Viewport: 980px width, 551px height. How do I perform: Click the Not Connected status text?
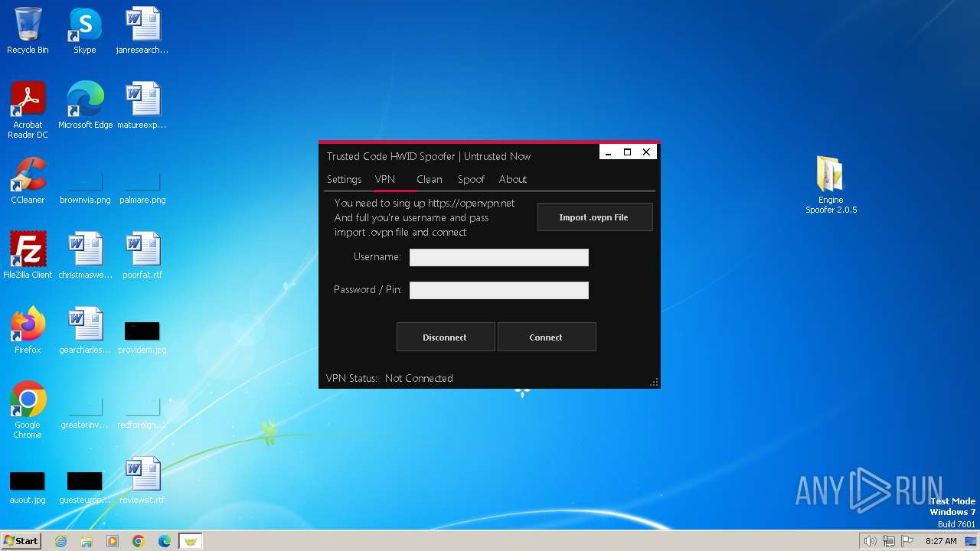419,378
